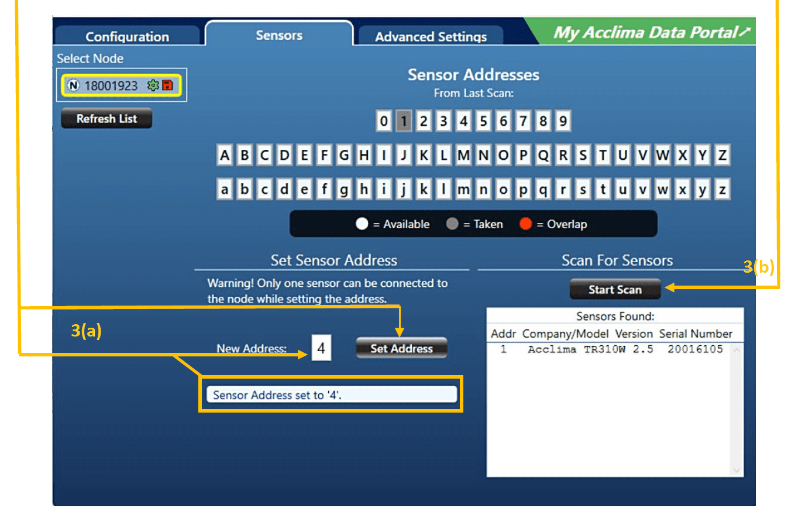Click the Set Address button
This screenshot has width=812, height=515.
[x=401, y=348]
